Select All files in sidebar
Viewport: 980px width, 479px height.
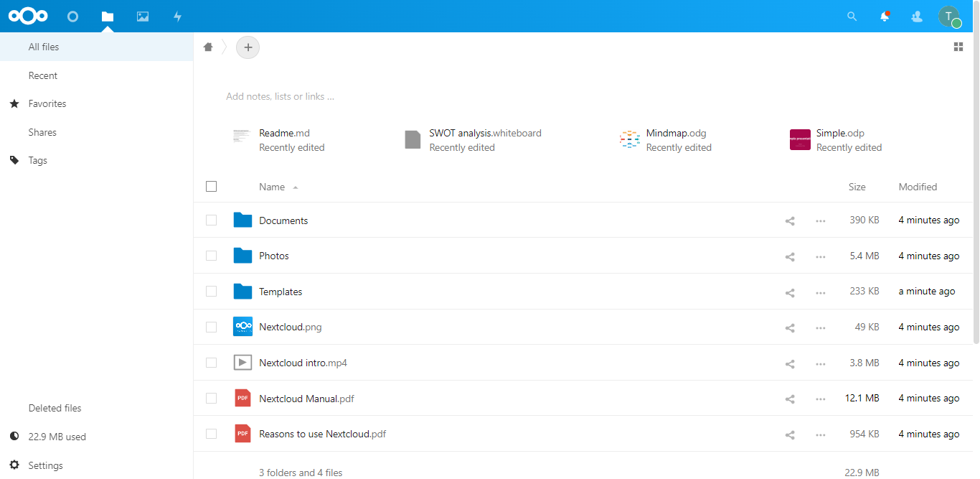pos(97,47)
